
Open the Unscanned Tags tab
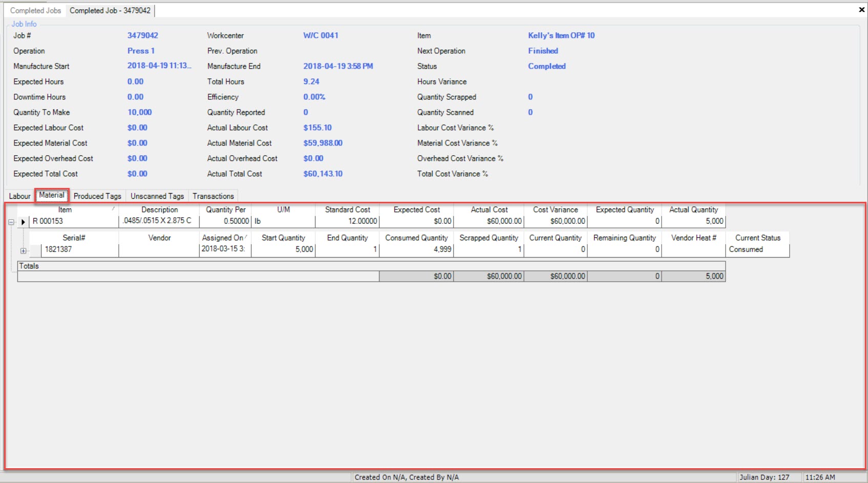tap(157, 196)
